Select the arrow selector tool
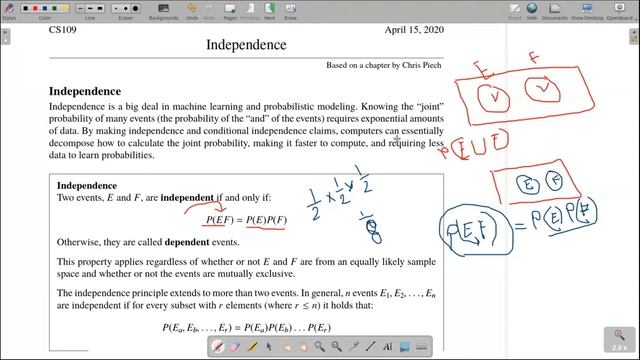640x360 pixels. pyautogui.click(x=269, y=347)
